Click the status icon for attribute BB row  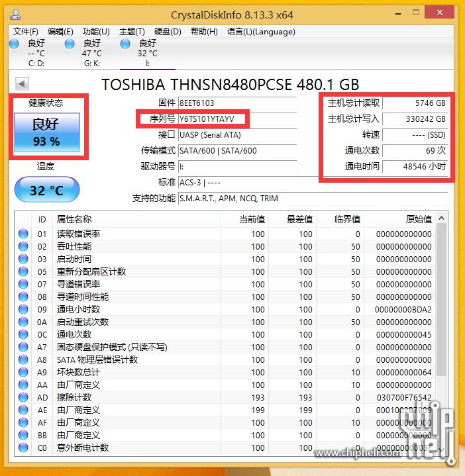(23, 435)
